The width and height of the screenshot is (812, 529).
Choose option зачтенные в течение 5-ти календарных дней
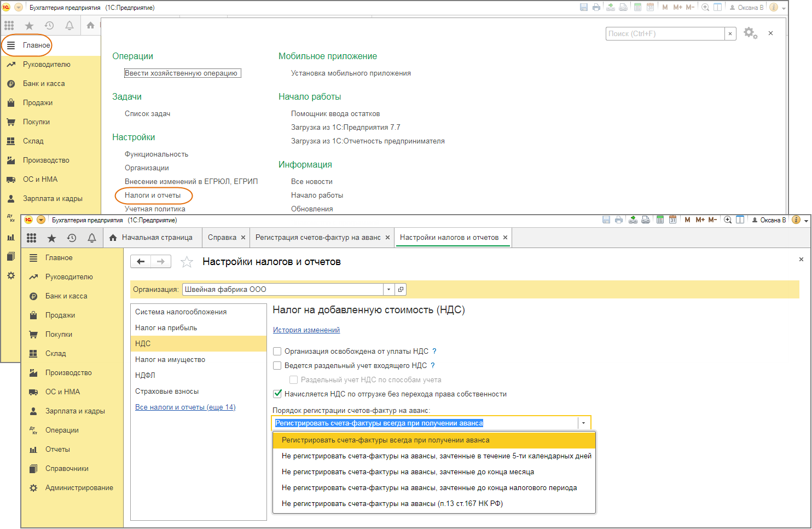click(434, 456)
